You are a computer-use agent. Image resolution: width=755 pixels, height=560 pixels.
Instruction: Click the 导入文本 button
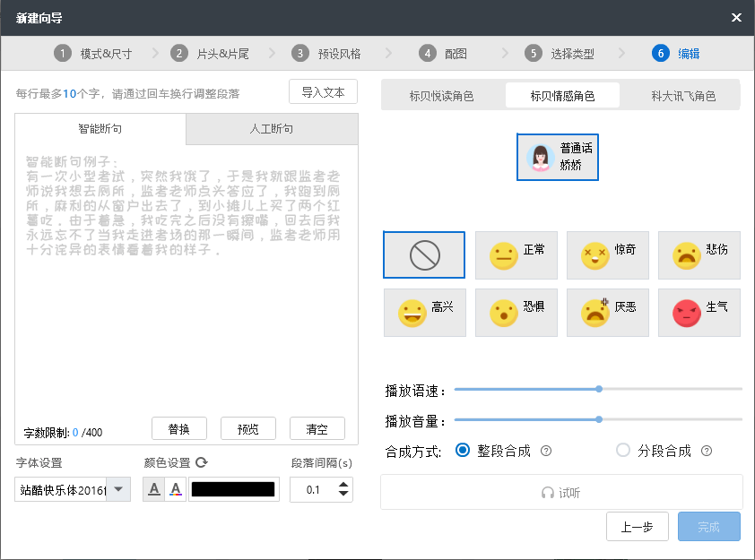click(x=323, y=91)
